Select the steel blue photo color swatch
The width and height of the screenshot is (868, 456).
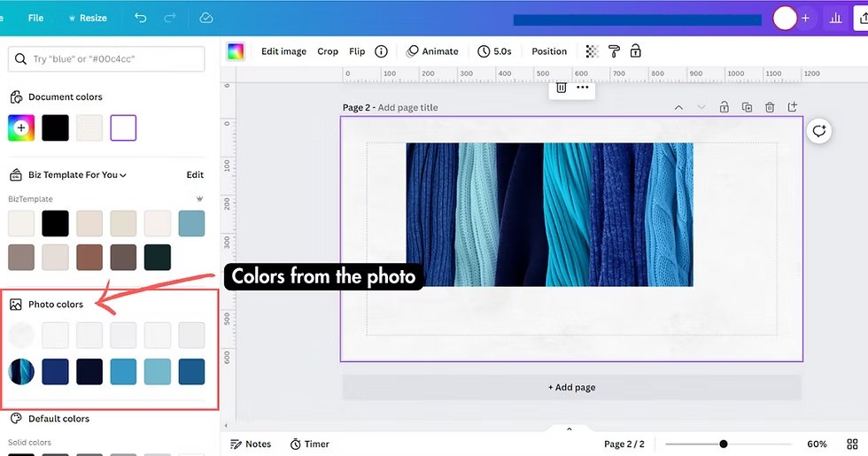[x=191, y=371]
